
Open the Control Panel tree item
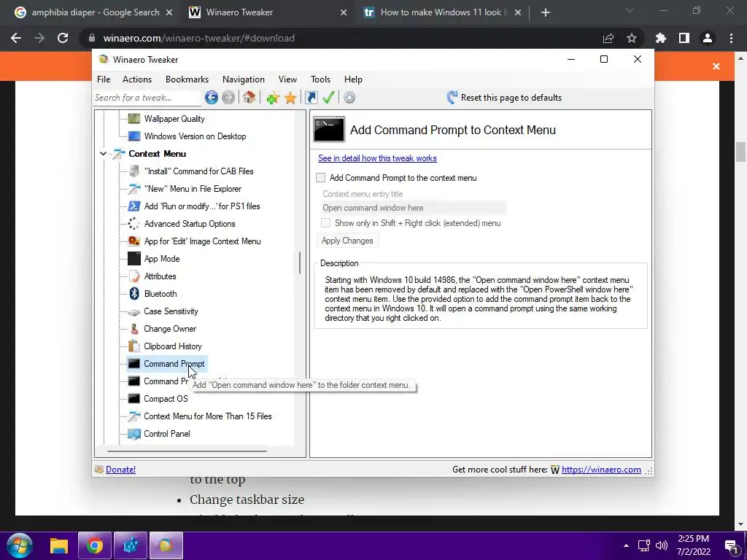click(167, 434)
